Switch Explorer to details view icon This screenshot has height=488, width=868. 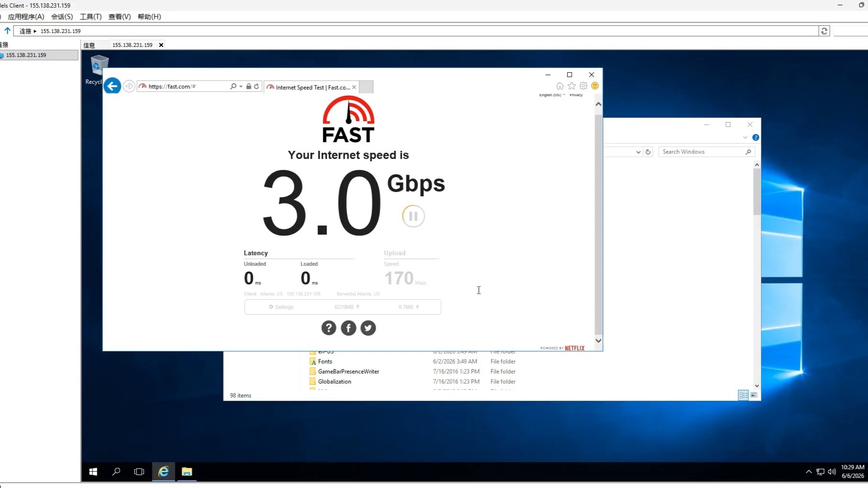[x=743, y=395]
